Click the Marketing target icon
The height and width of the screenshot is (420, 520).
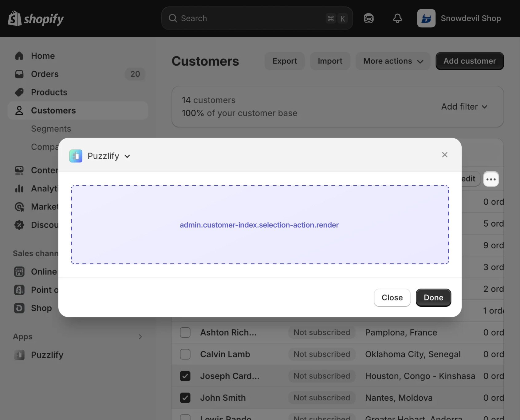(19, 207)
